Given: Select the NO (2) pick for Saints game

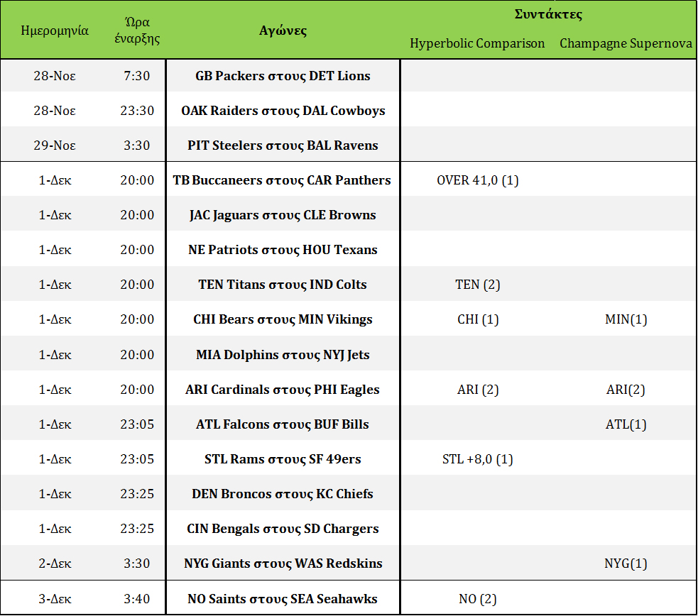Looking at the screenshot, I should [477, 599].
